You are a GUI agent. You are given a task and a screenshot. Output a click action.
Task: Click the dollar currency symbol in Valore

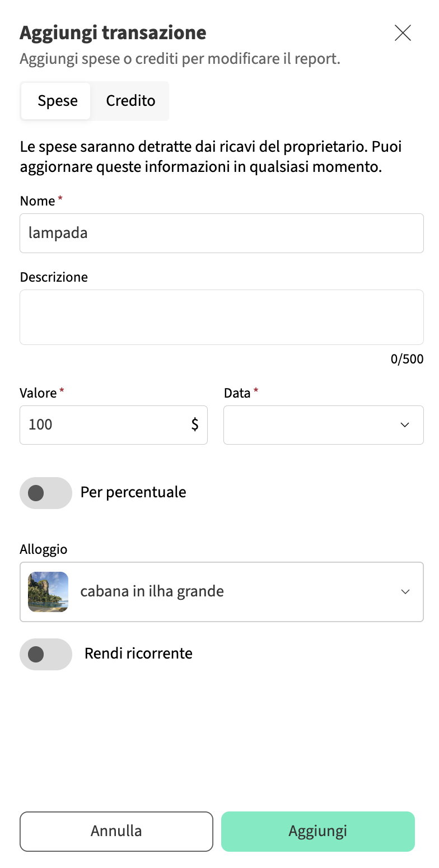195,424
